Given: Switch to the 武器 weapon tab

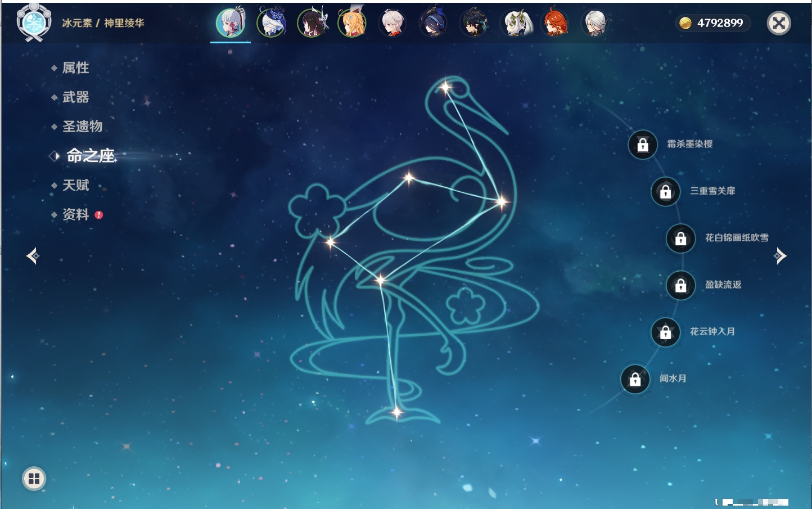Looking at the screenshot, I should [x=75, y=97].
